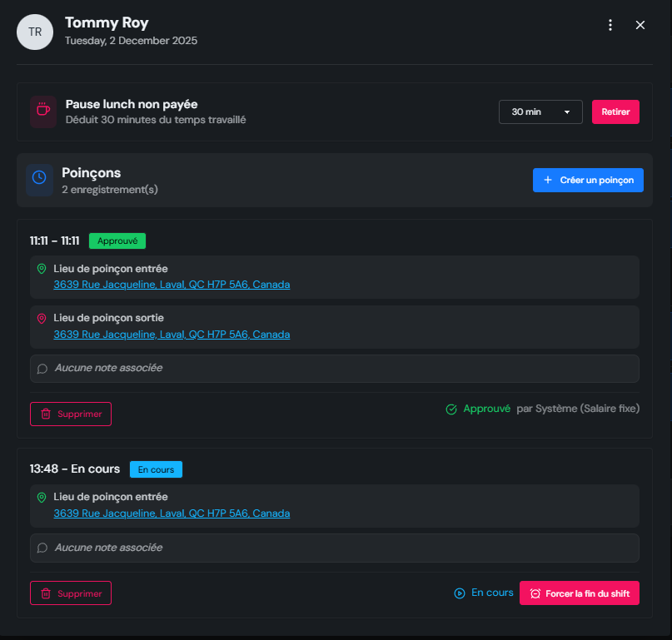
Task: Open the 13:48 punch entry address link
Action: (x=172, y=513)
